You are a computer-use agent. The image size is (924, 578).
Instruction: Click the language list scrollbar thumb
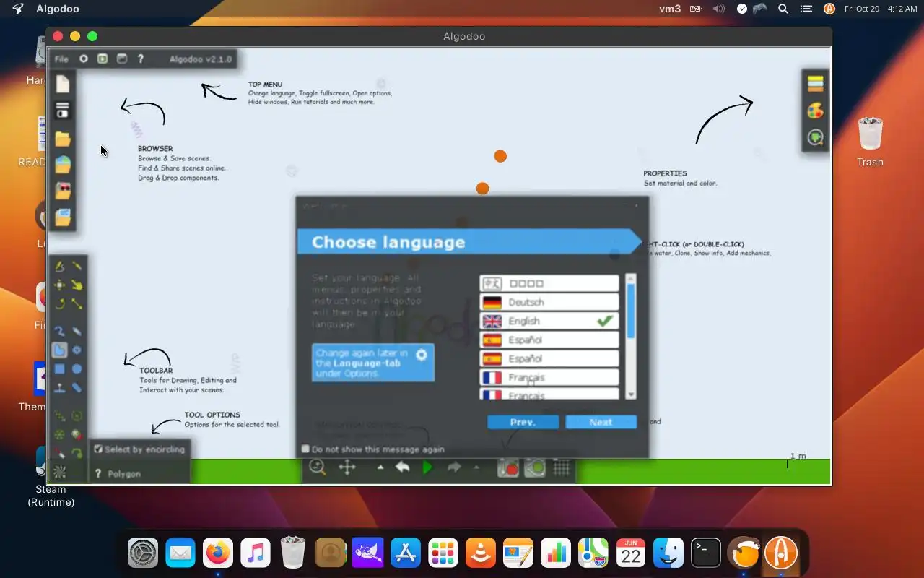[x=631, y=311]
